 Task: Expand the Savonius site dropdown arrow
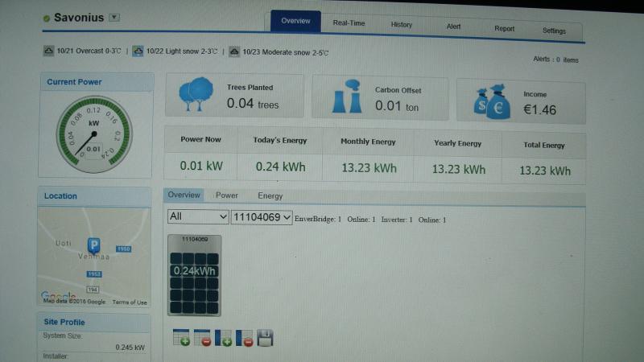click(114, 18)
